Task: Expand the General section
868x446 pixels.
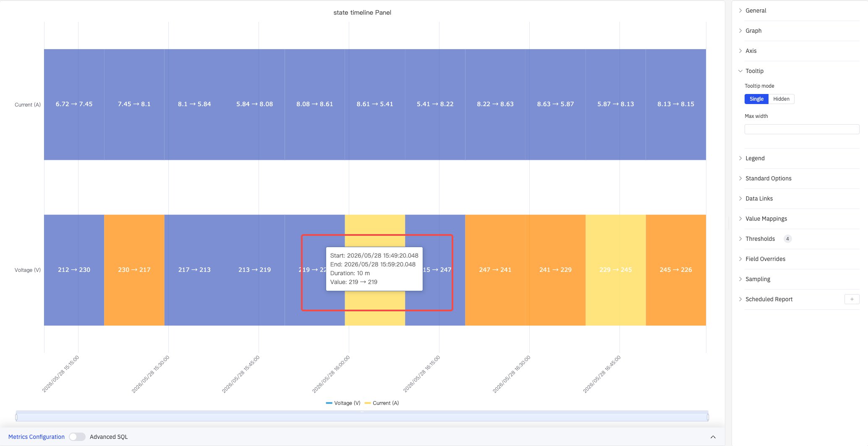Action: (x=802, y=10)
